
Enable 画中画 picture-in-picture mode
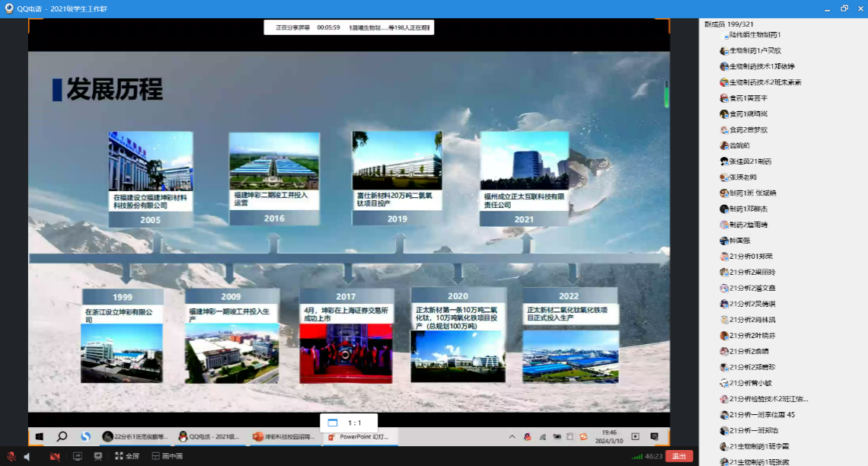167,456
